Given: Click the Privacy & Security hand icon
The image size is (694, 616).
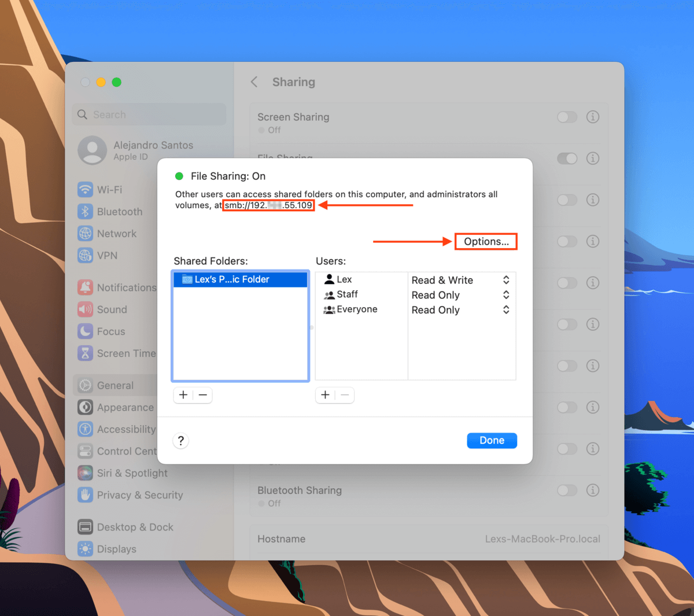Looking at the screenshot, I should pyautogui.click(x=85, y=495).
